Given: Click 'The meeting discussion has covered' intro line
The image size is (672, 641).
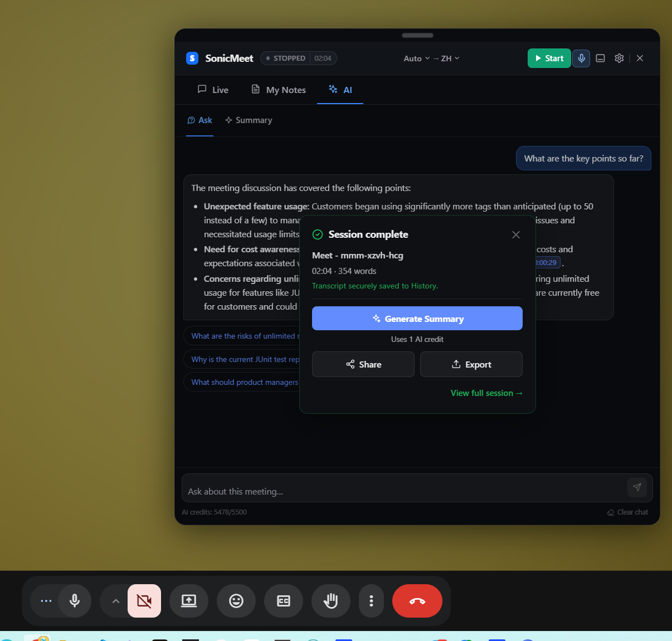Looking at the screenshot, I should pos(301,188).
